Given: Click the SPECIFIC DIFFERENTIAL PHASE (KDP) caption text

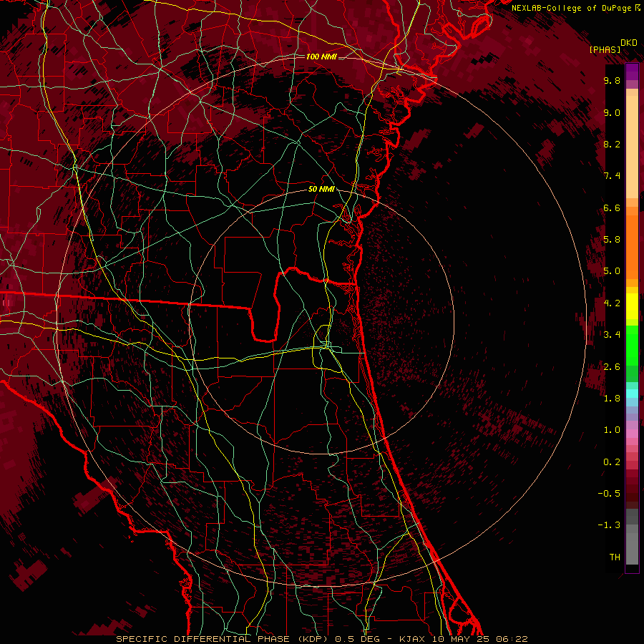Looking at the screenshot, I should tap(223, 639).
